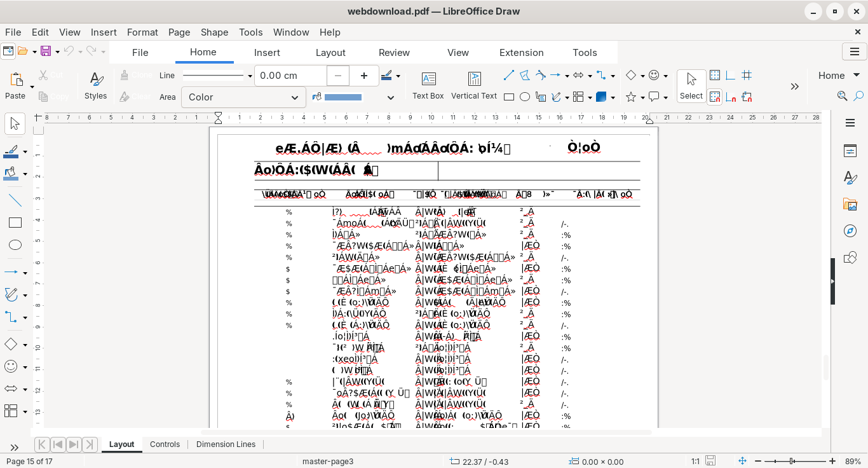Open the Format menu
Viewport: 868px width, 468px height.
(142, 32)
